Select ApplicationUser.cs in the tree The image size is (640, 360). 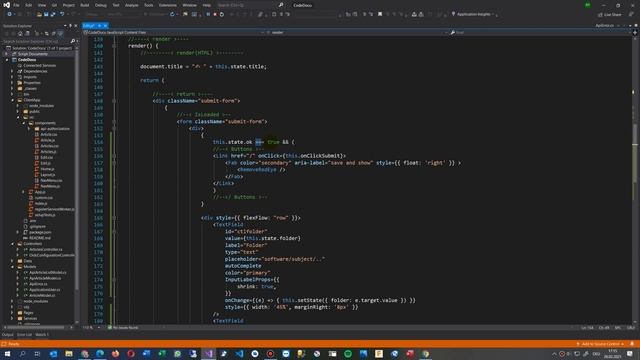(x=44, y=289)
